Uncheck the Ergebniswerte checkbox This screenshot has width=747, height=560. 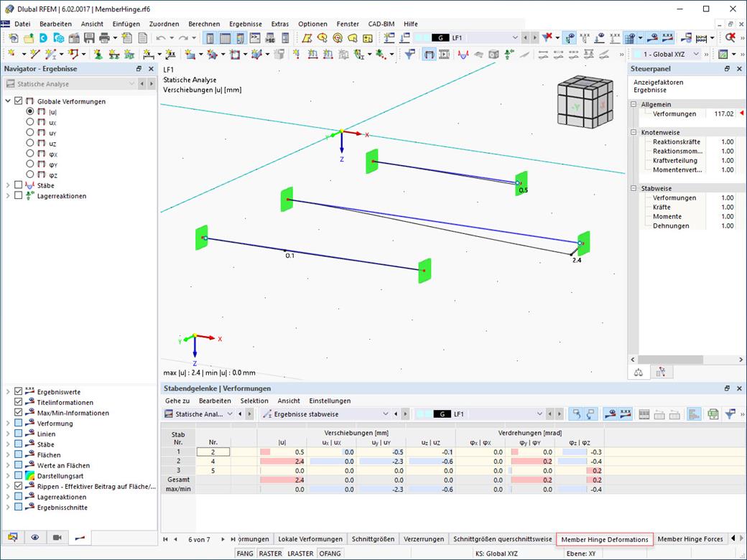pos(18,391)
